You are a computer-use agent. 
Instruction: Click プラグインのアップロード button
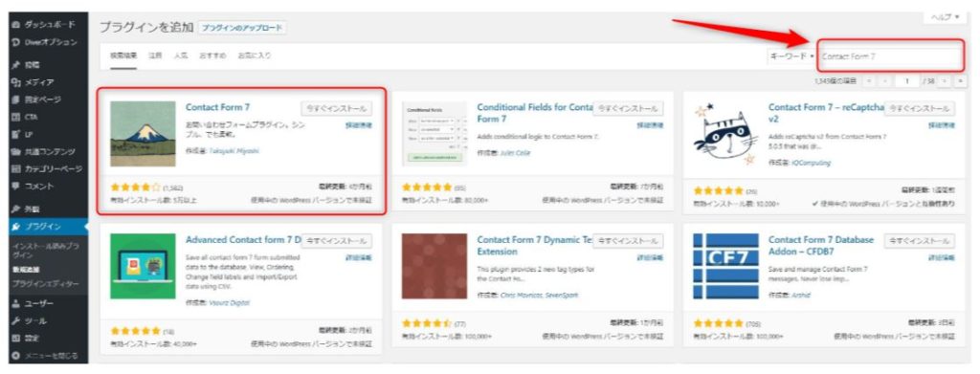tap(242, 28)
